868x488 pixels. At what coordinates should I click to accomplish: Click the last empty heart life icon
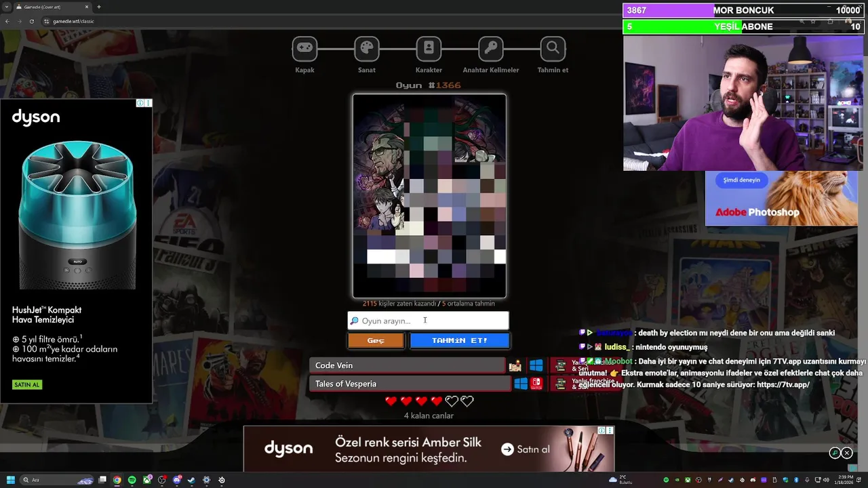[467, 401]
